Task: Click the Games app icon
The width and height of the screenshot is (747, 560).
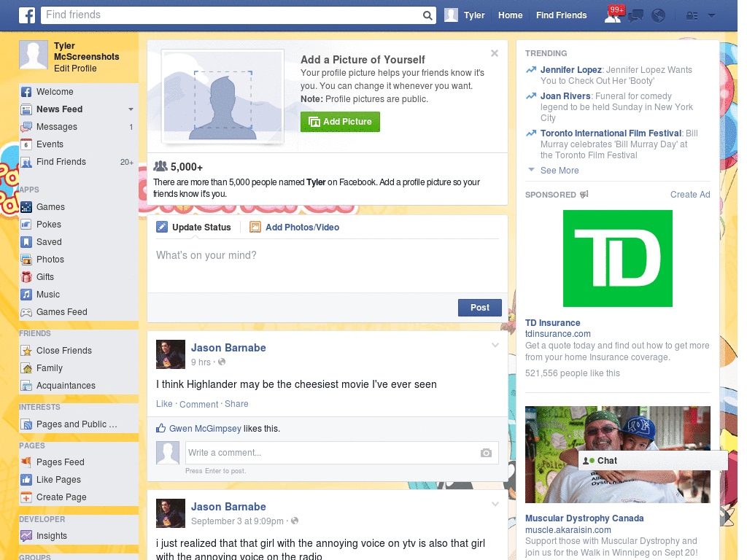Action: (26, 207)
